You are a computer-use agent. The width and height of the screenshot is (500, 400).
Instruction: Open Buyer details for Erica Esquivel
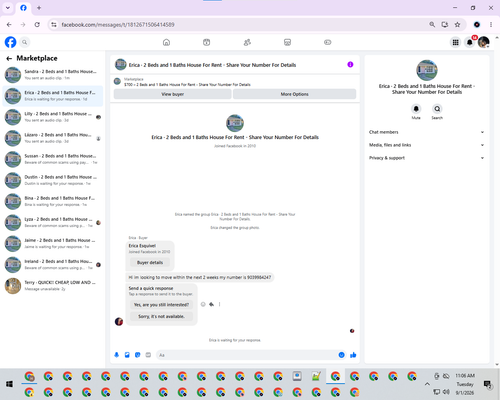click(x=150, y=263)
